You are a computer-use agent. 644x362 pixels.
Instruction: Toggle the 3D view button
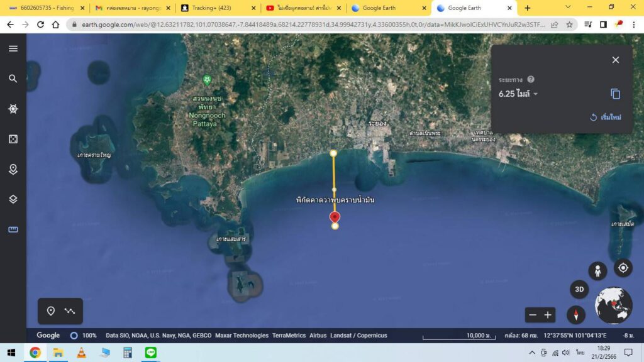579,290
